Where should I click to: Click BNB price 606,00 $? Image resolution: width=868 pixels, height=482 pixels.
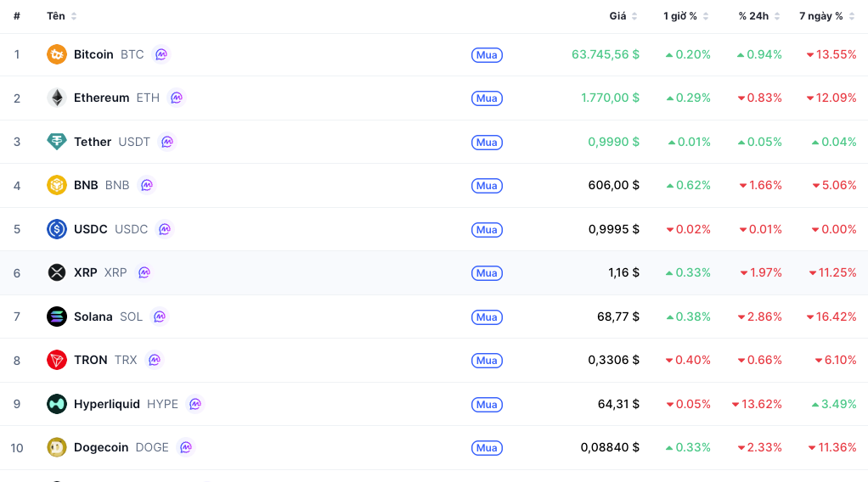[613, 185]
